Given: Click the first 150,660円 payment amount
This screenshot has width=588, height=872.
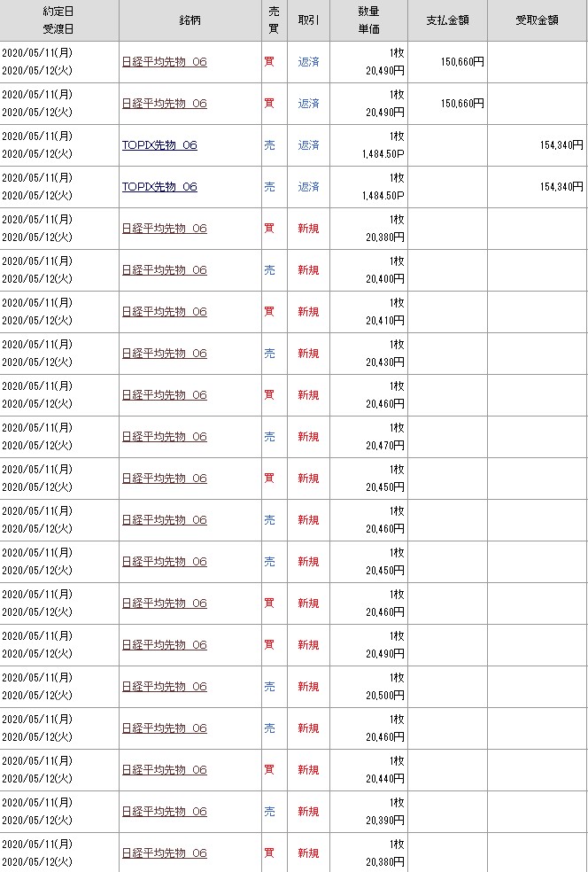Looking at the screenshot, I should pos(461,61).
